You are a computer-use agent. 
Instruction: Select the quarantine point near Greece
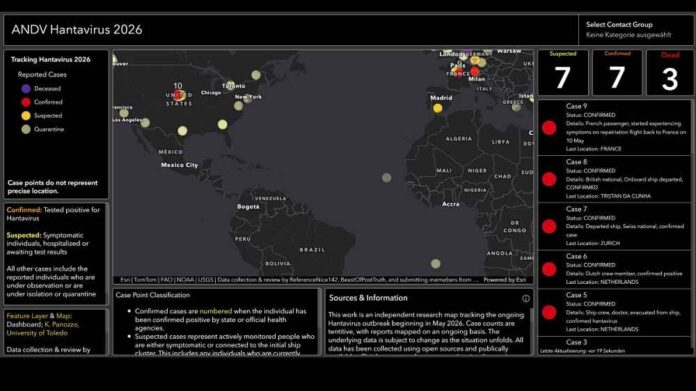pos(516,107)
